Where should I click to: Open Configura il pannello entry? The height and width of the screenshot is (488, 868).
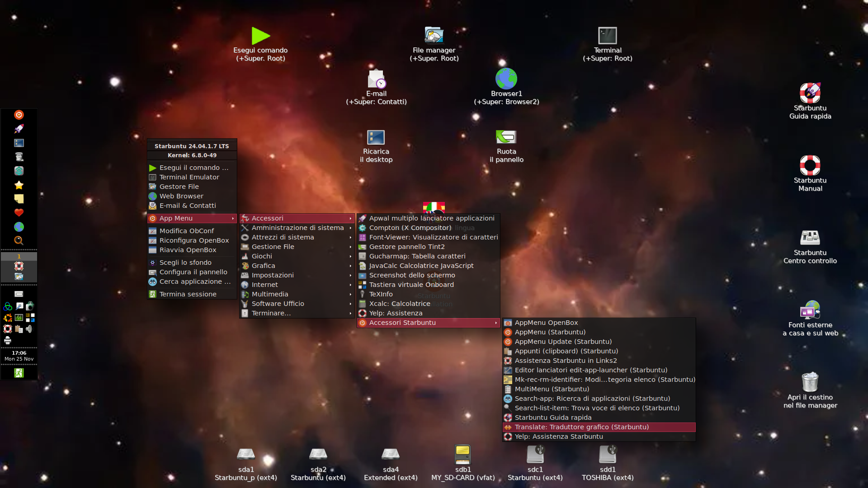coord(192,272)
